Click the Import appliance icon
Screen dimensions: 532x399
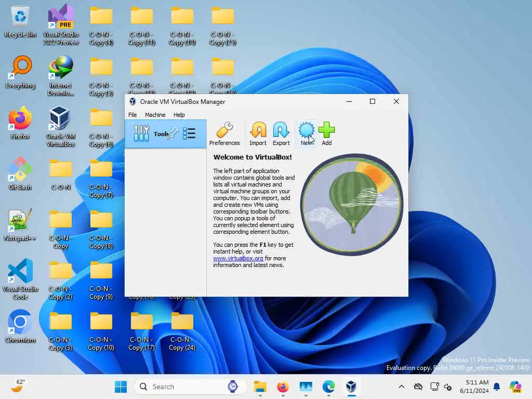(x=258, y=134)
